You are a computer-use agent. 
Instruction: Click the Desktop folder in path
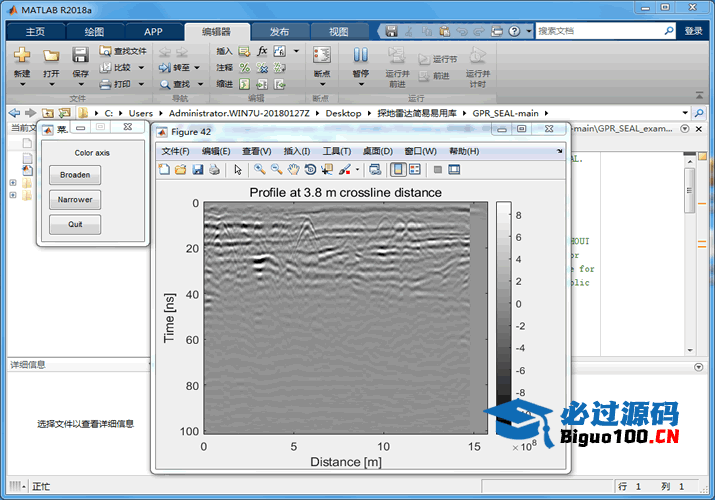pos(343,113)
